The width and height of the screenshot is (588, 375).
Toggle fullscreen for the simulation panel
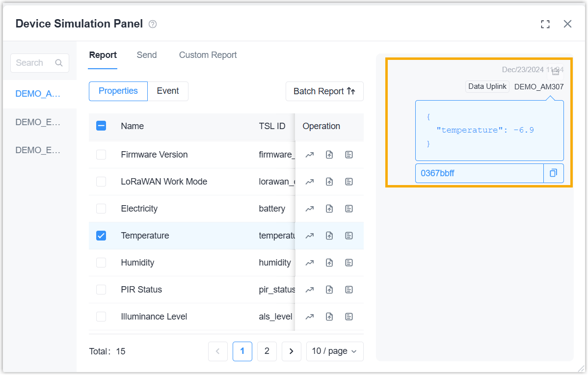click(545, 25)
